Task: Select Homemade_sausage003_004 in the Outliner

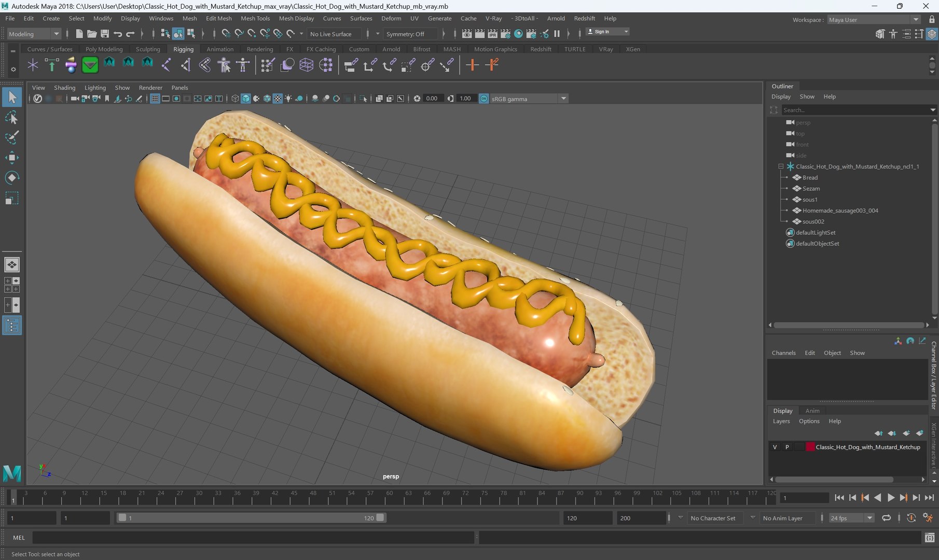Action: (x=840, y=211)
